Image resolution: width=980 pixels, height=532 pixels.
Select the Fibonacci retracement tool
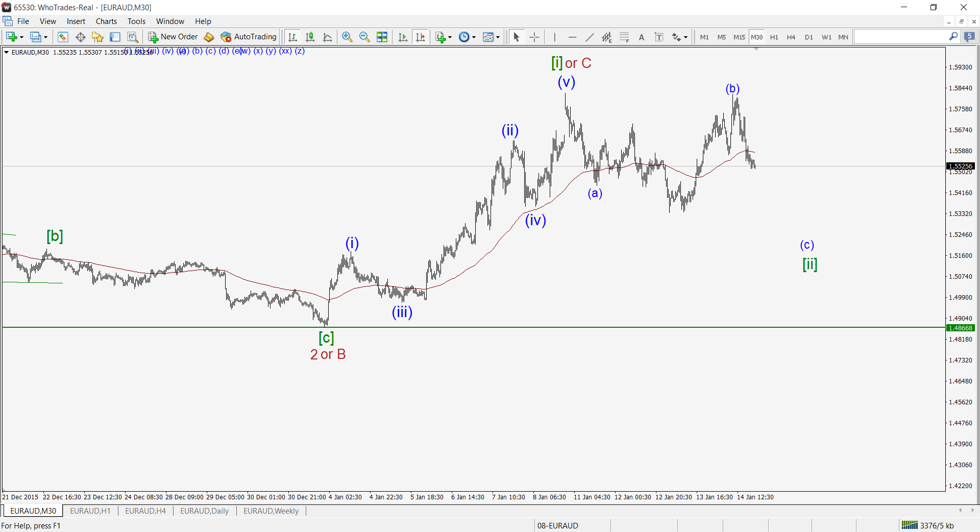(x=624, y=37)
